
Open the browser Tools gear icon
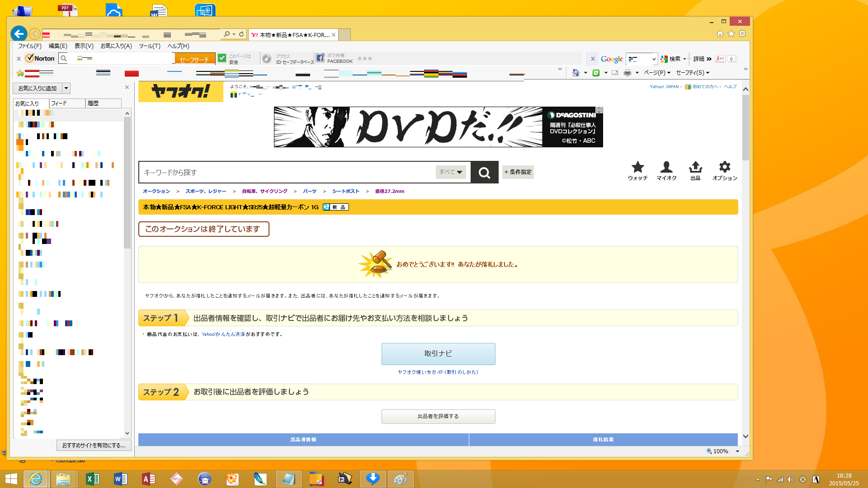tap(742, 34)
